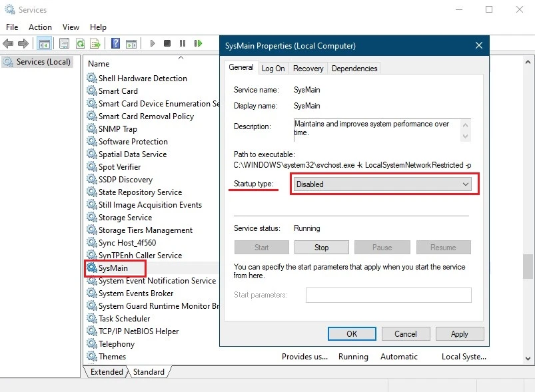The height and width of the screenshot is (392, 535).
Task: Open the Action menu
Action: point(40,27)
